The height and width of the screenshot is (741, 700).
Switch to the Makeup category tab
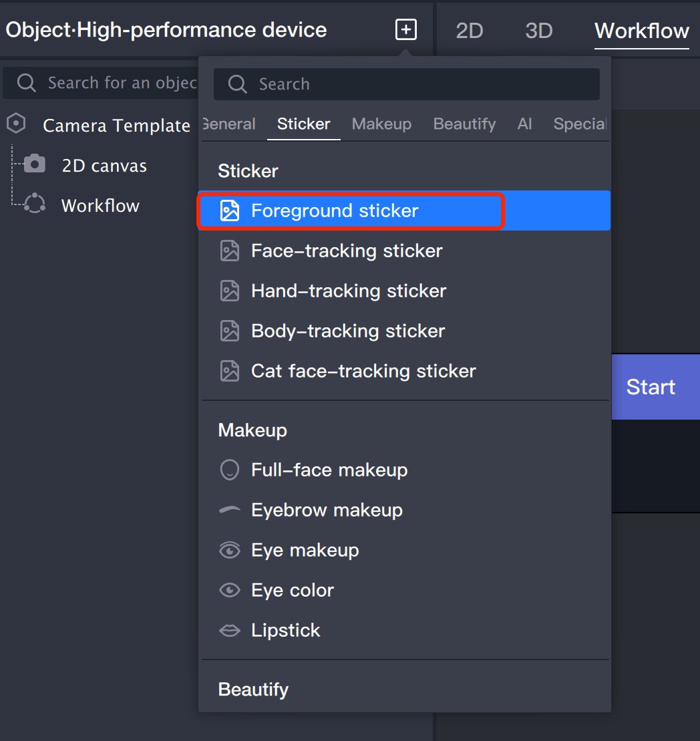(x=381, y=124)
